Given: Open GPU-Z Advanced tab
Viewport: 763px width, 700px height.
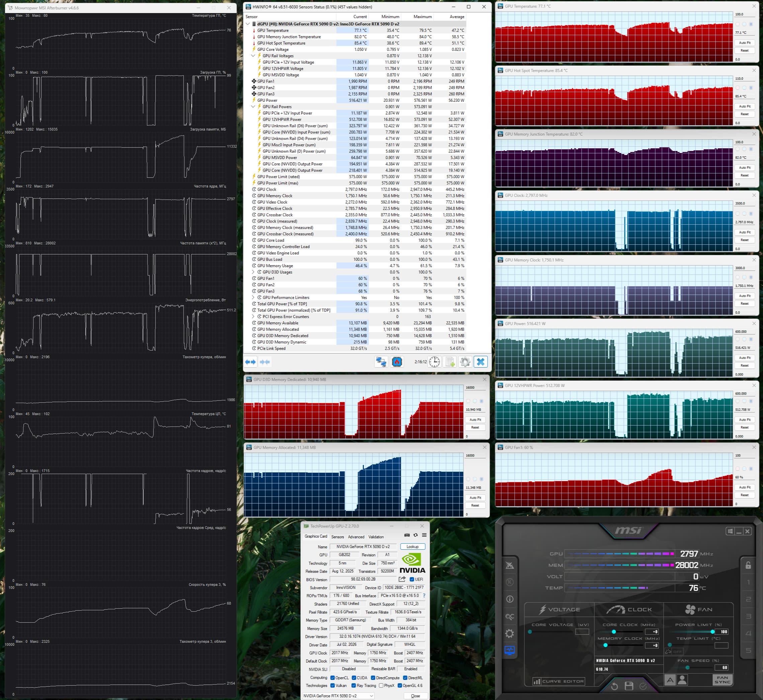Looking at the screenshot, I should [356, 537].
